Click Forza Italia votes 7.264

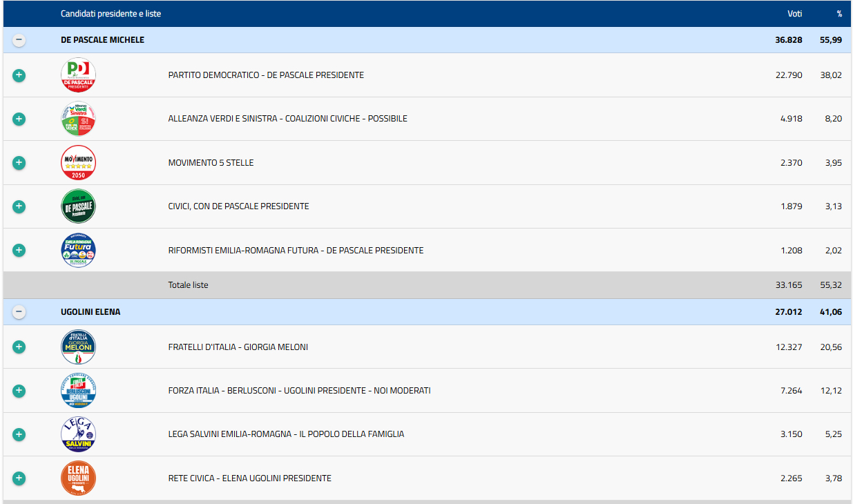coord(792,391)
